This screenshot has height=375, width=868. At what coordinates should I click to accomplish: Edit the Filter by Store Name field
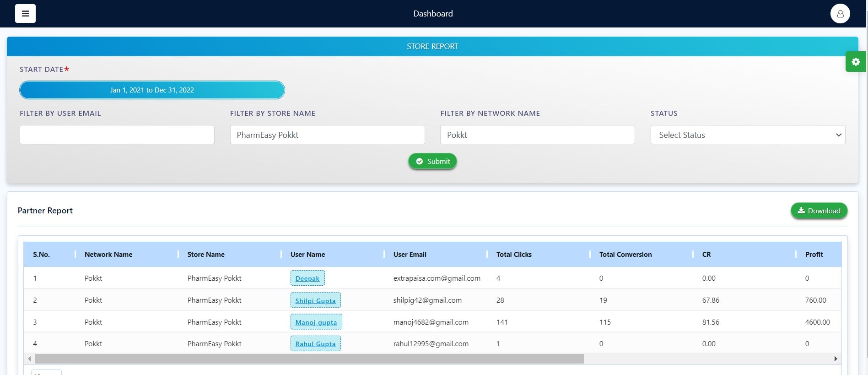coord(327,135)
